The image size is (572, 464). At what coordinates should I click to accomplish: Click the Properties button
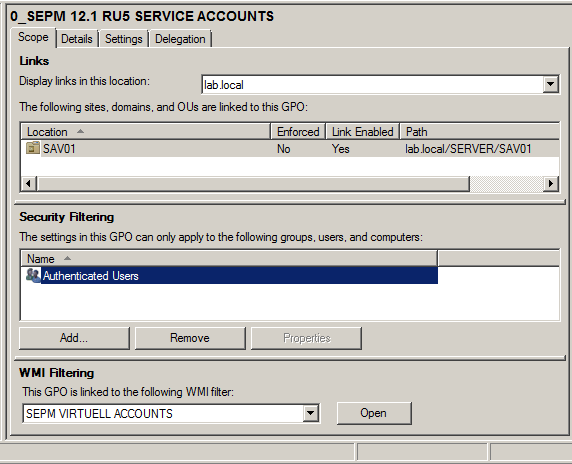[x=306, y=338]
